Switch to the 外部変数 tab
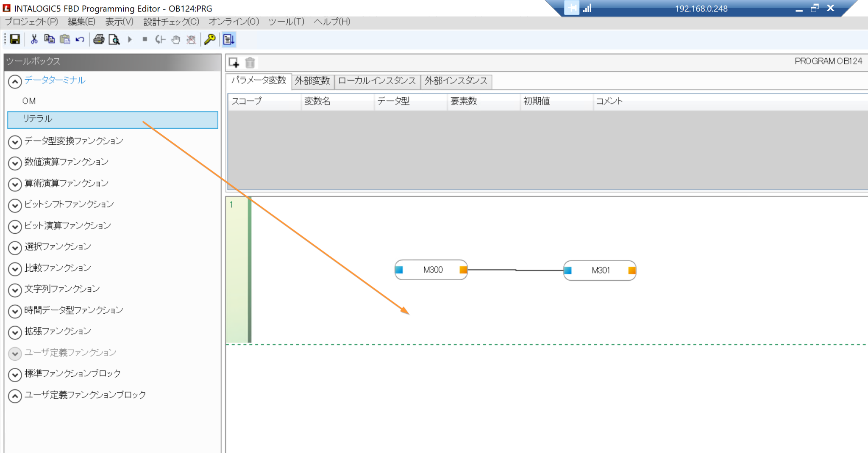Image resolution: width=868 pixels, height=453 pixels. (312, 81)
